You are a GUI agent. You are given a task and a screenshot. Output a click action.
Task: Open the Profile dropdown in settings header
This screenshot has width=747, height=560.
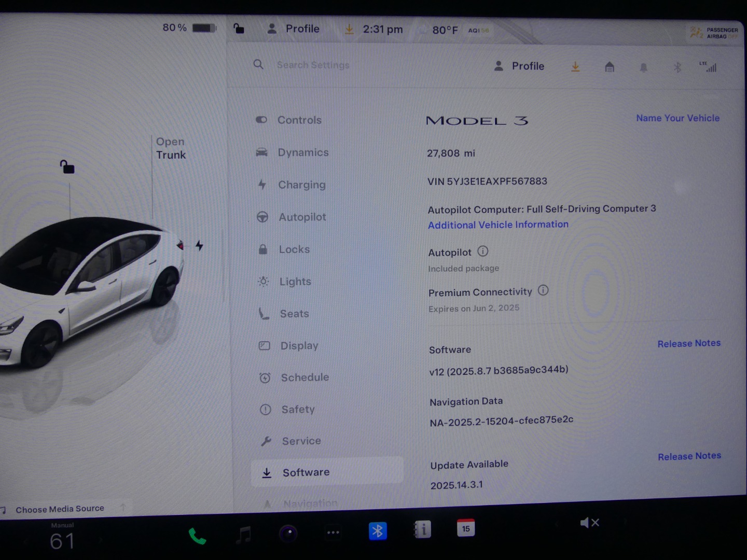(x=520, y=66)
